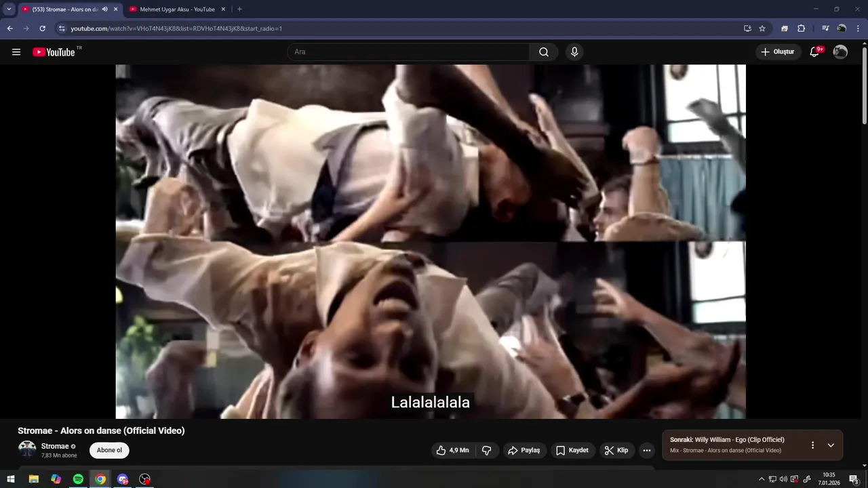Switch to Mehmet Uygar Aksu tab
This screenshot has width=868, height=488.
pos(178,9)
